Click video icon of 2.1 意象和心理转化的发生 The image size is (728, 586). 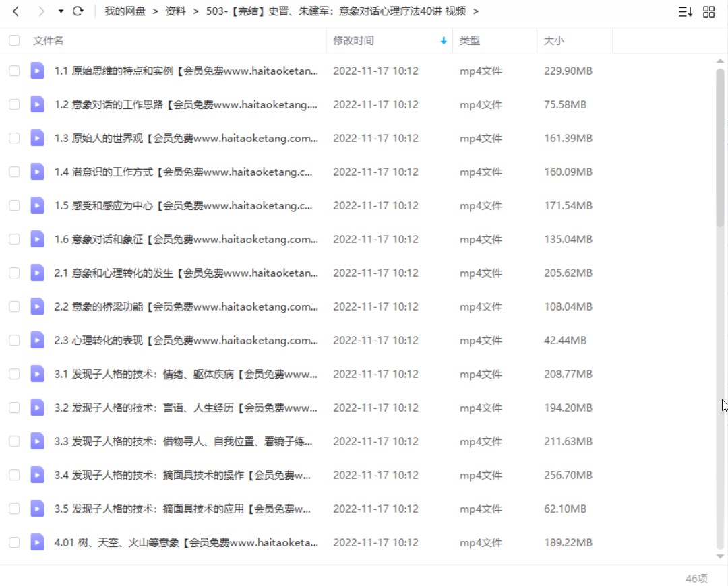(x=38, y=272)
